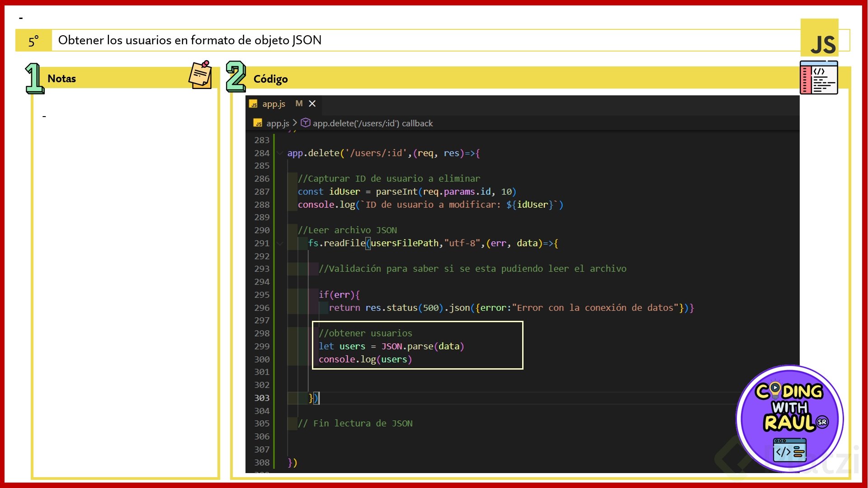Click the Coding With Raul circular logo
The image size is (868, 488).
pos(790,418)
